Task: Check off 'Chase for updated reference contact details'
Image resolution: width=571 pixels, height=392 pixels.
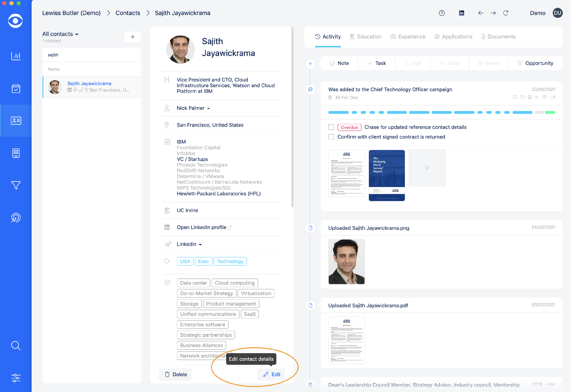Action: pyautogui.click(x=331, y=127)
